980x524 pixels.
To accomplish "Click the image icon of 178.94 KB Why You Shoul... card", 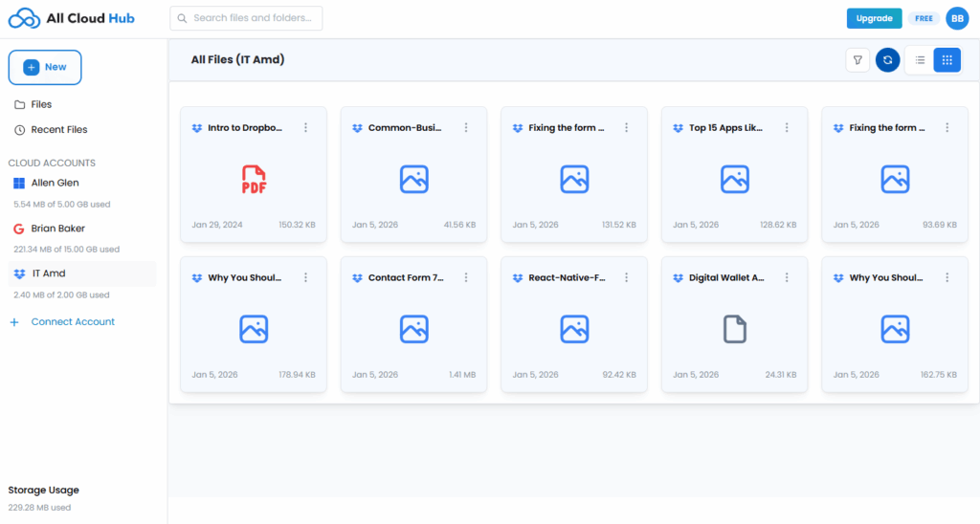I will coord(254,329).
